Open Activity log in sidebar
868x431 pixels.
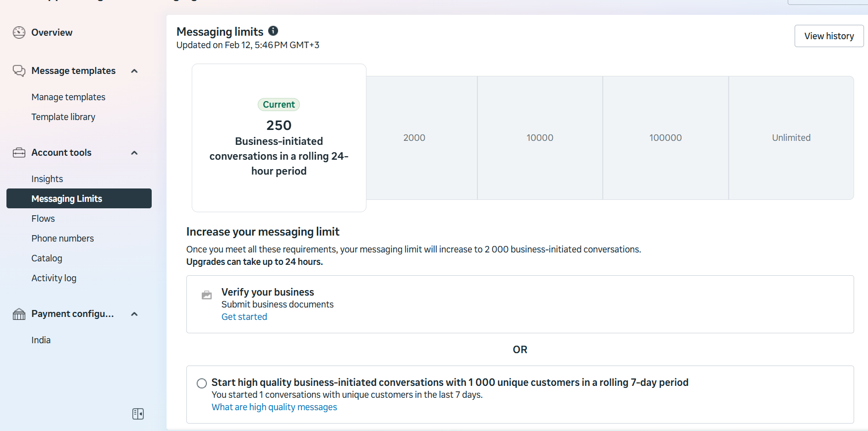pyautogui.click(x=54, y=278)
